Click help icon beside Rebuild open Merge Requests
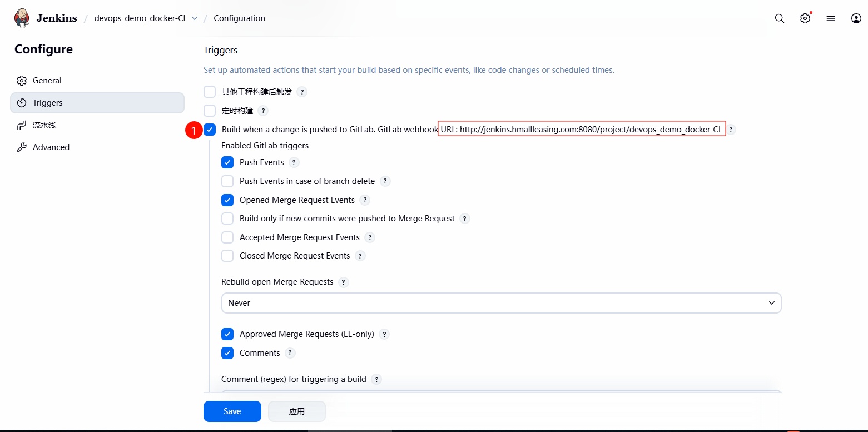This screenshot has width=868, height=432. coord(344,282)
